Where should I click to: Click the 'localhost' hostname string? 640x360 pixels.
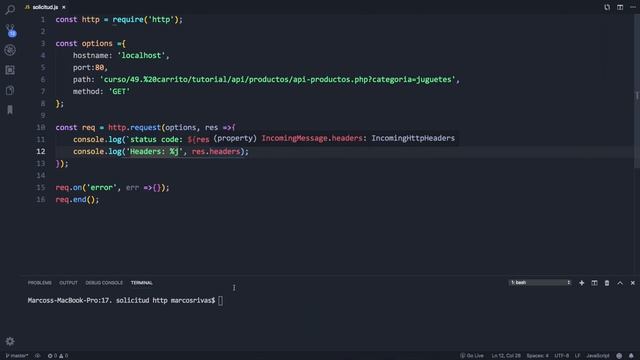tap(141, 56)
